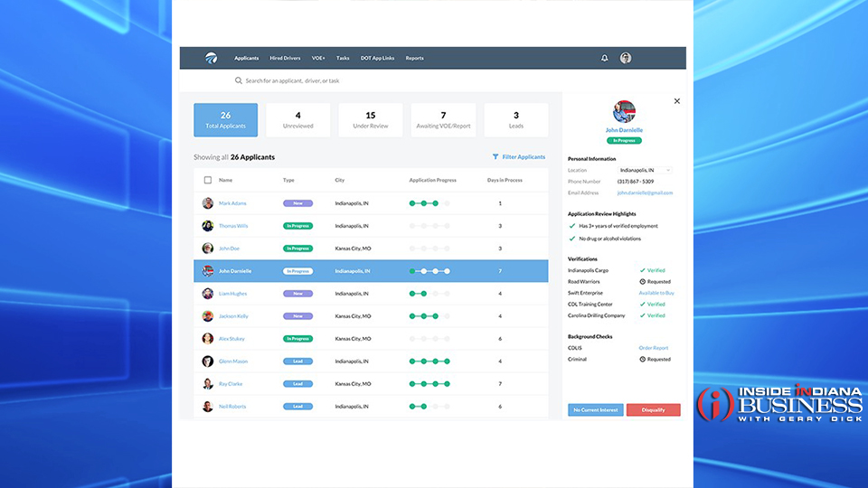
Task: Click Ray Clarke's avatar
Action: 208,384
